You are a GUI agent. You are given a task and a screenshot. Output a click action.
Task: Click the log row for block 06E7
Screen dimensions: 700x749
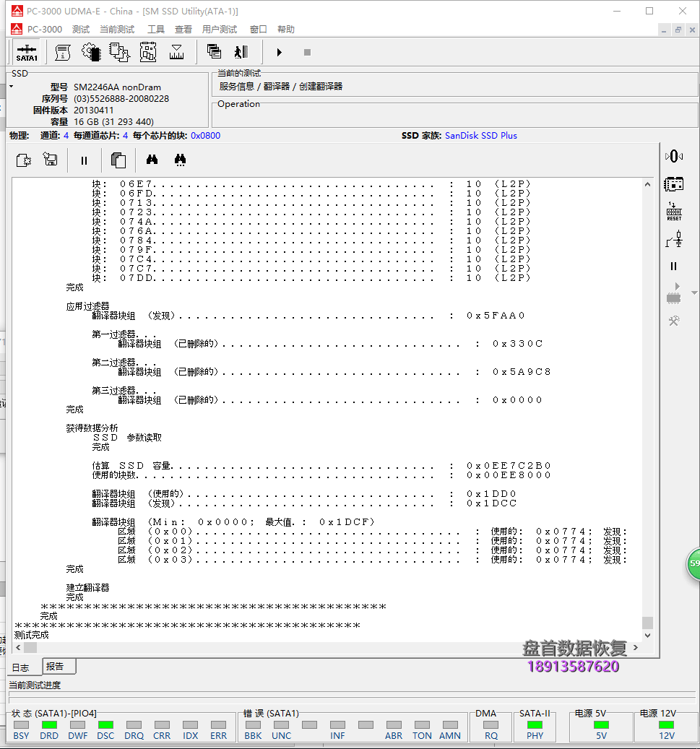[311, 184]
